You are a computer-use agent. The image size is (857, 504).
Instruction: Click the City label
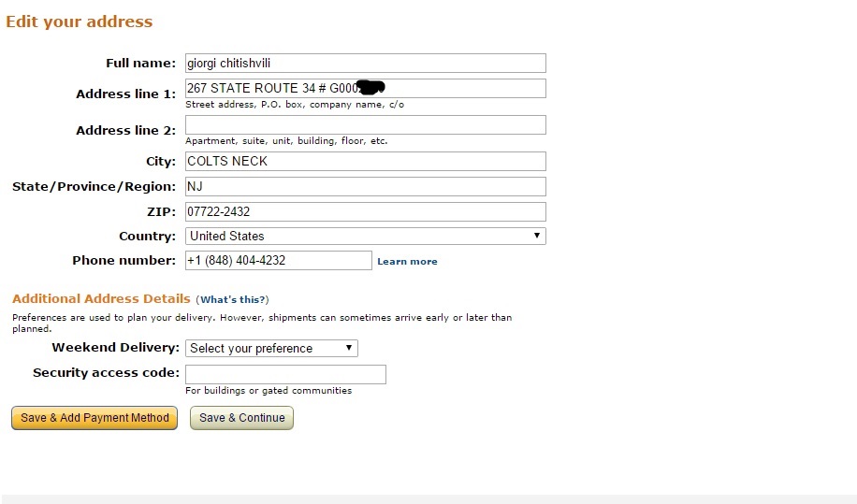(161, 162)
